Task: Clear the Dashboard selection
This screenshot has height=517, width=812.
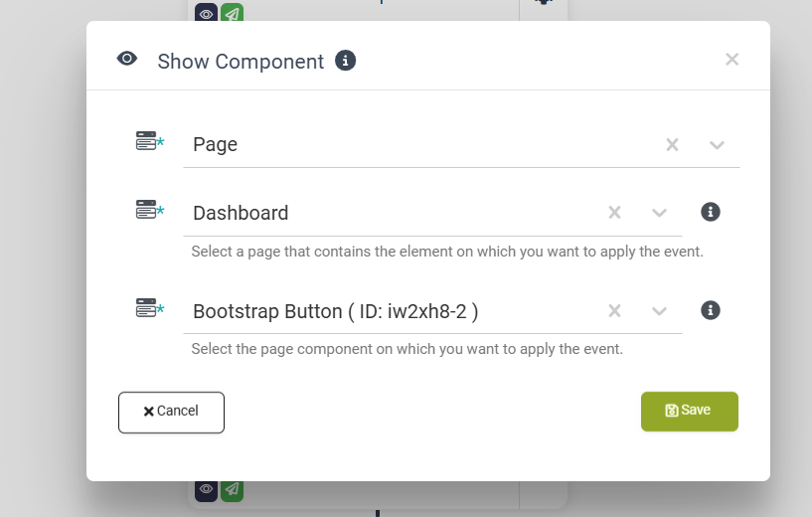Action: point(614,213)
